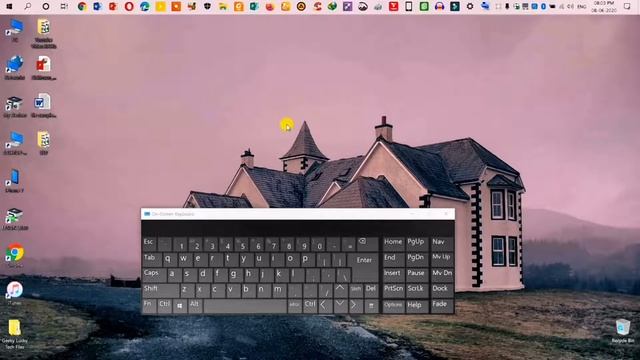Launch Opera browser from the taskbar

(x=129, y=7)
